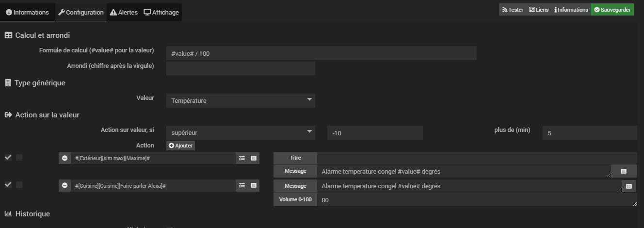Click the Volume 0-100 field showing 80
644x228 pixels.
coord(475,199)
